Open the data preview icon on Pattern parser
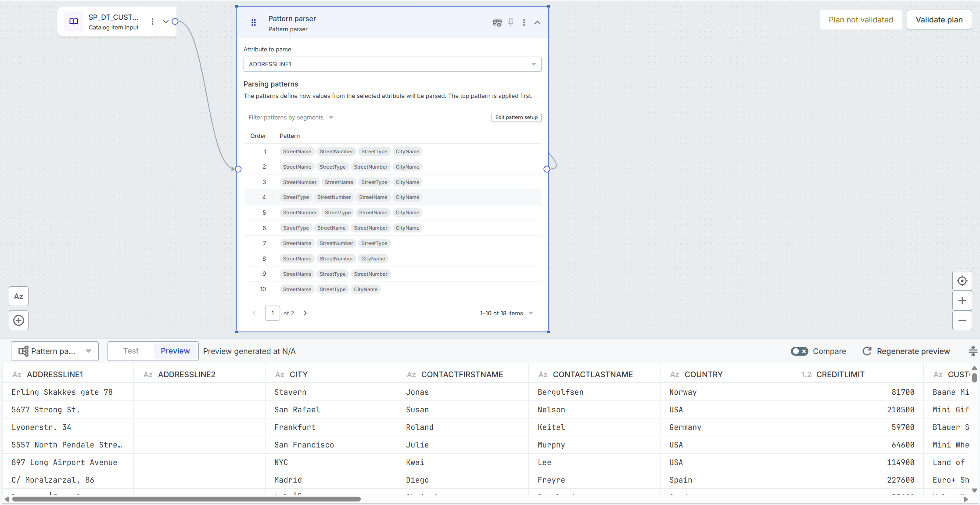The width and height of the screenshot is (980, 505). tap(497, 22)
